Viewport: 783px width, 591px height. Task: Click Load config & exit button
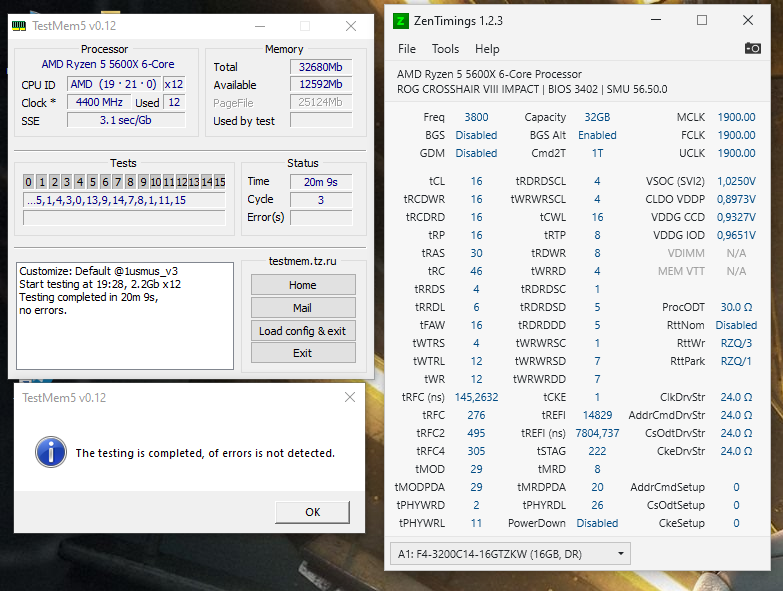click(x=303, y=331)
